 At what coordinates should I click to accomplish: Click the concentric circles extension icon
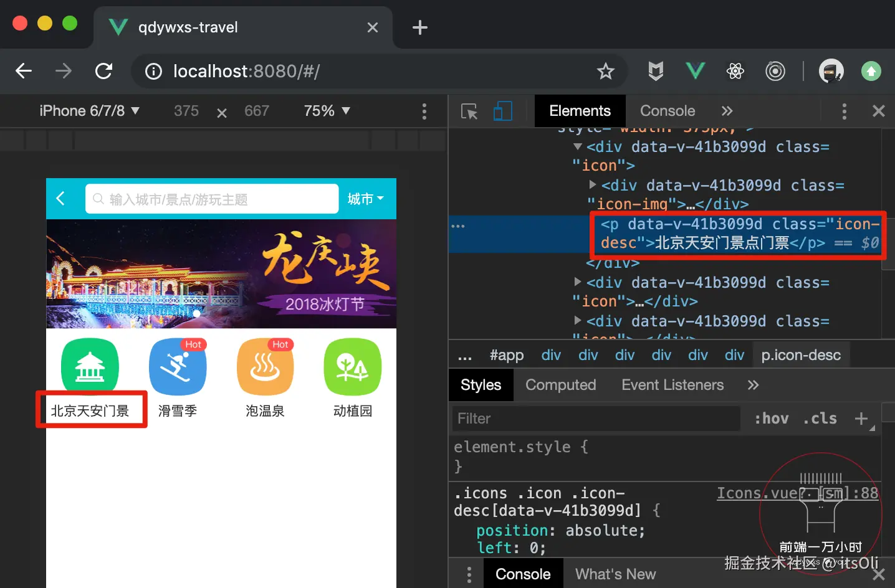tap(775, 71)
